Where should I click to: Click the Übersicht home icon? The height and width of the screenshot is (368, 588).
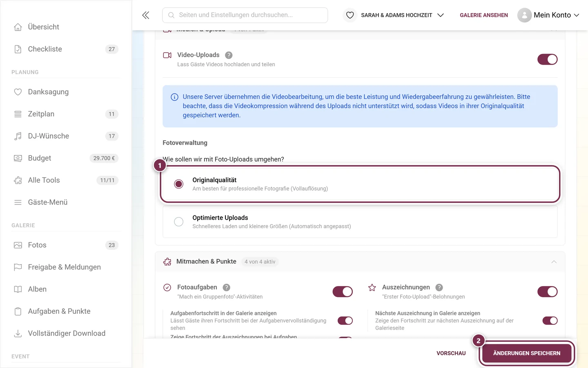[18, 27]
